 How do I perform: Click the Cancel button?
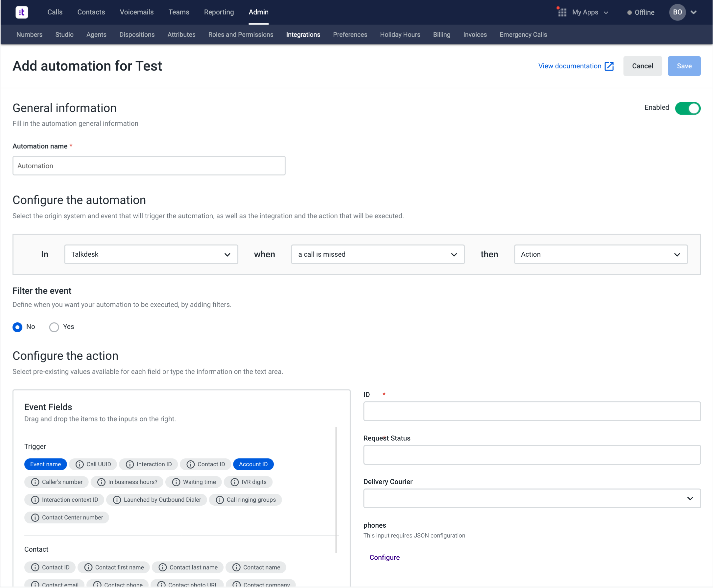(642, 66)
